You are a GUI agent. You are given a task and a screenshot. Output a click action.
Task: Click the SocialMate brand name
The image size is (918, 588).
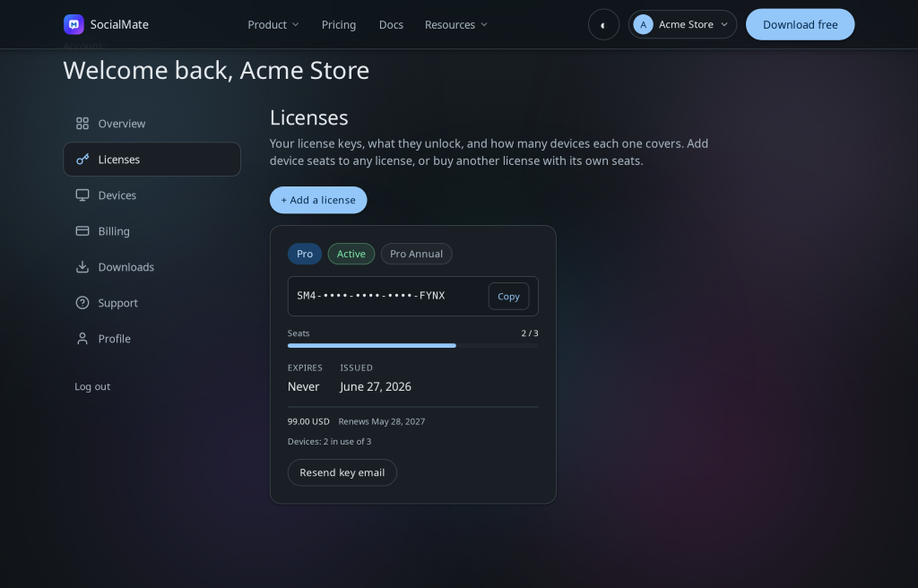pos(119,24)
